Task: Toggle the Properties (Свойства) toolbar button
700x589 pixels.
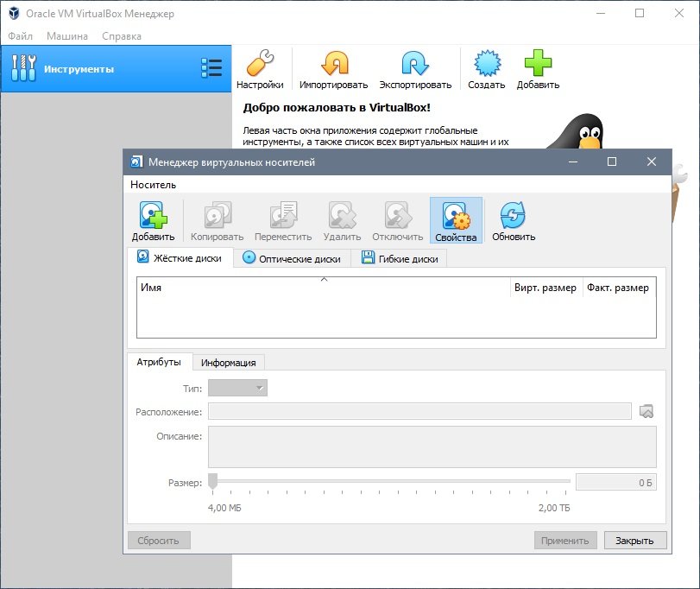Action: [456, 220]
